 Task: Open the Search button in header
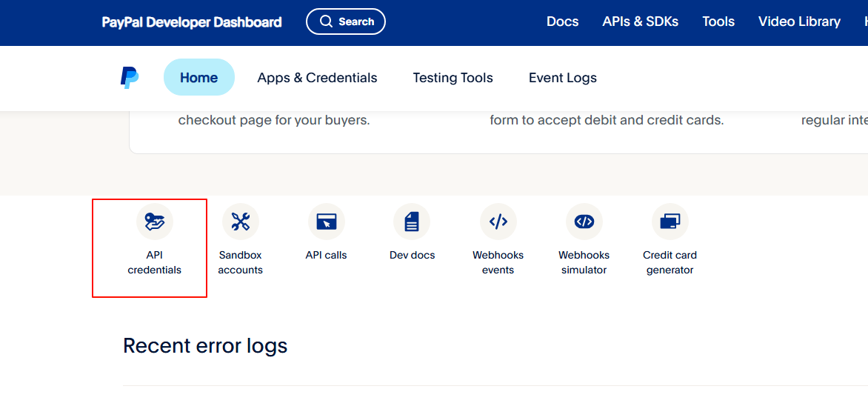(x=346, y=21)
